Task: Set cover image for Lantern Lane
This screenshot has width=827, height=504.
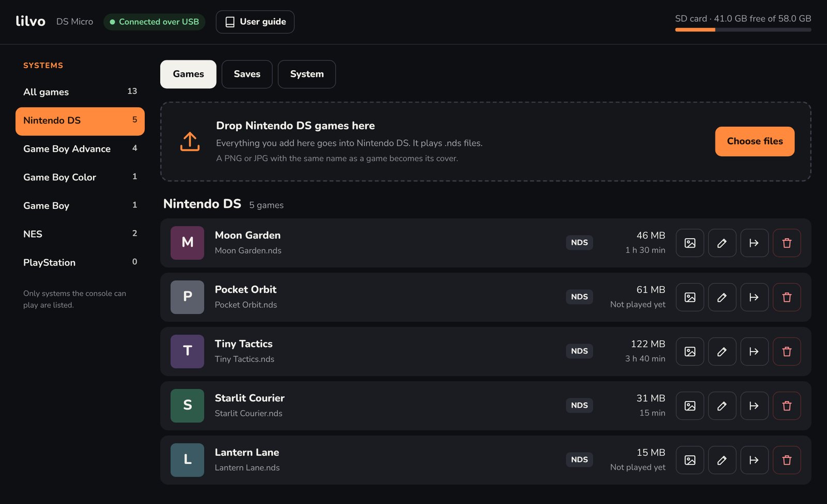Action: pos(690,460)
